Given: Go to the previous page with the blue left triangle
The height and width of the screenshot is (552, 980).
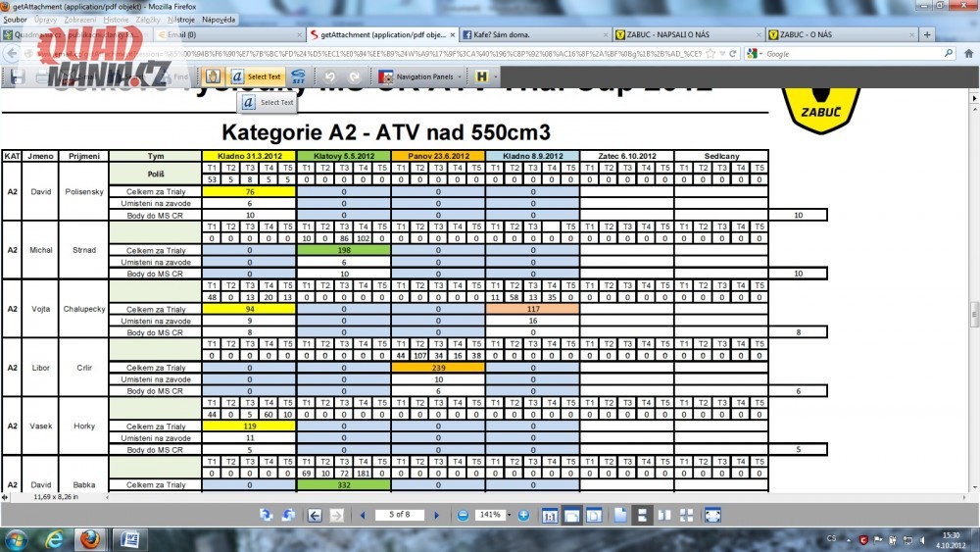Looking at the screenshot, I should (x=363, y=515).
